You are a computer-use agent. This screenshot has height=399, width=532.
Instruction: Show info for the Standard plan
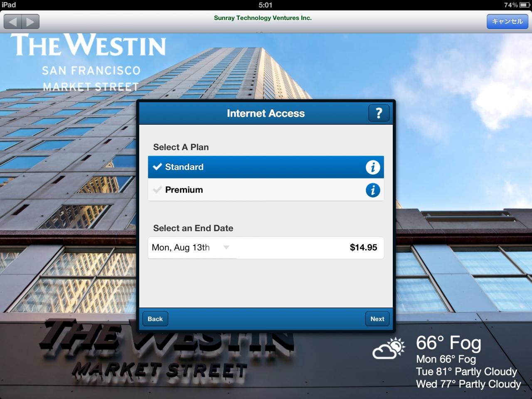(x=373, y=167)
